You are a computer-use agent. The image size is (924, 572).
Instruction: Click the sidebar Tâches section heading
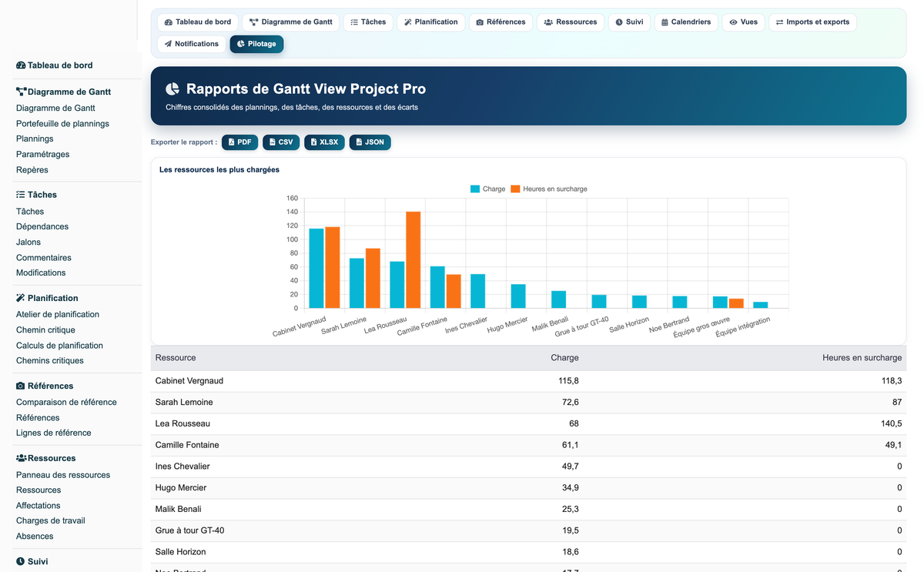click(36, 195)
